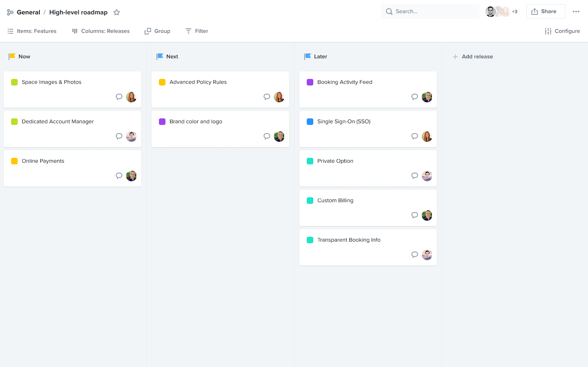Select the Next release header
The image size is (588, 367).
pyautogui.click(x=172, y=57)
